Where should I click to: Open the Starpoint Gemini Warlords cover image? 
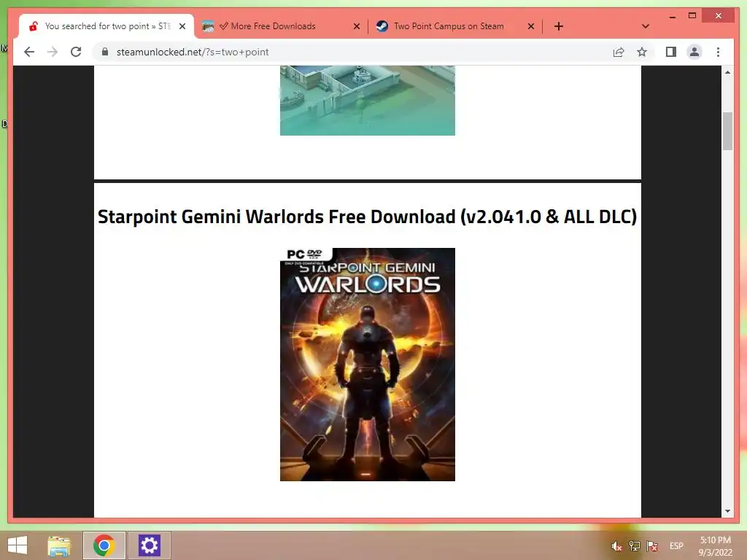368,365
